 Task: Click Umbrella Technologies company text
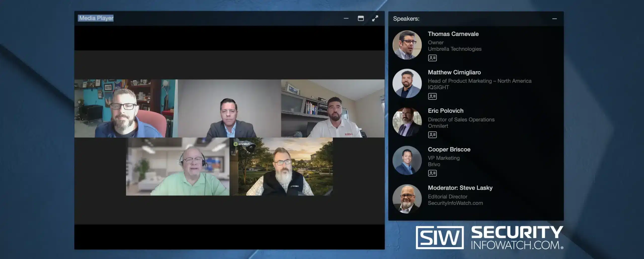tap(455, 49)
